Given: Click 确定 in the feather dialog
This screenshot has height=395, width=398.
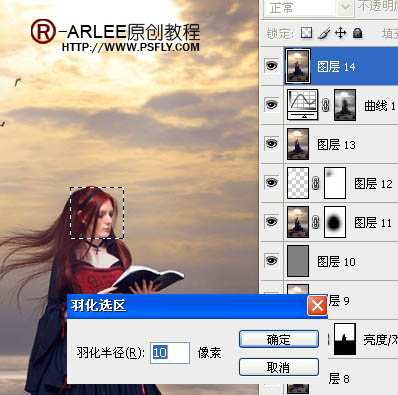Looking at the screenshot, I should pyautogui.click(x=279, y=339).
